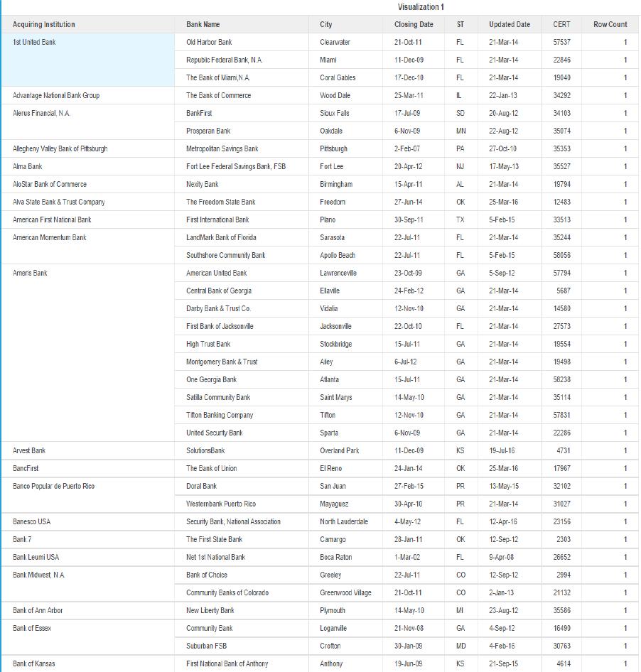Click the Row Count column header
This screenshot has width=641, height=672.
tap(610, 24)
